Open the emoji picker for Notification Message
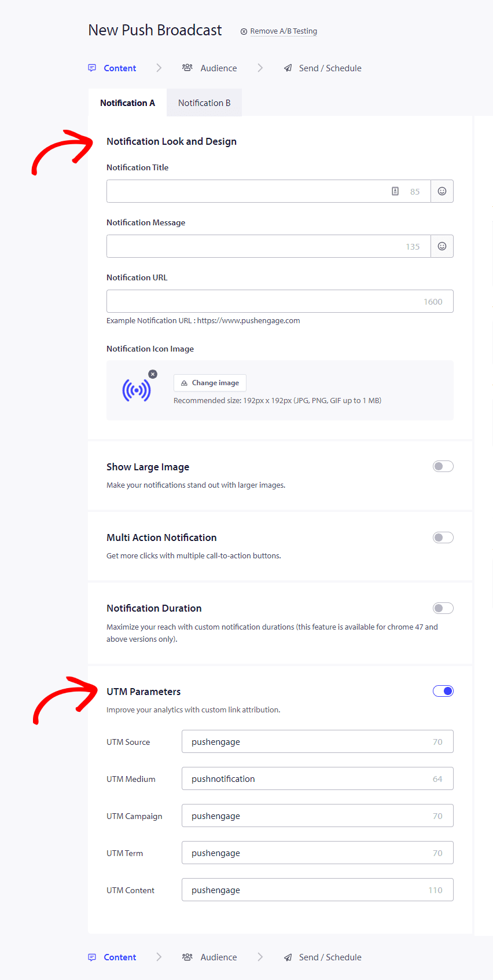The height and width of the screenshot is (980, 493). coord(442,246)
